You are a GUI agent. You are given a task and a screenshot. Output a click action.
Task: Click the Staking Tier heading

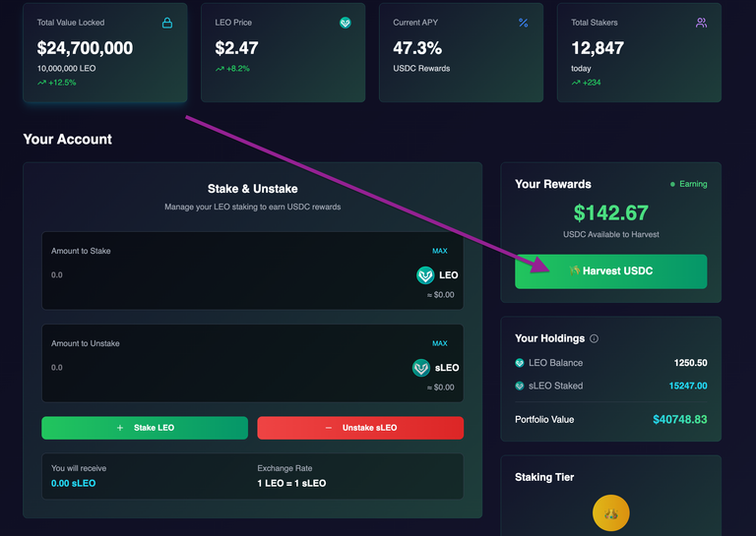544,477
